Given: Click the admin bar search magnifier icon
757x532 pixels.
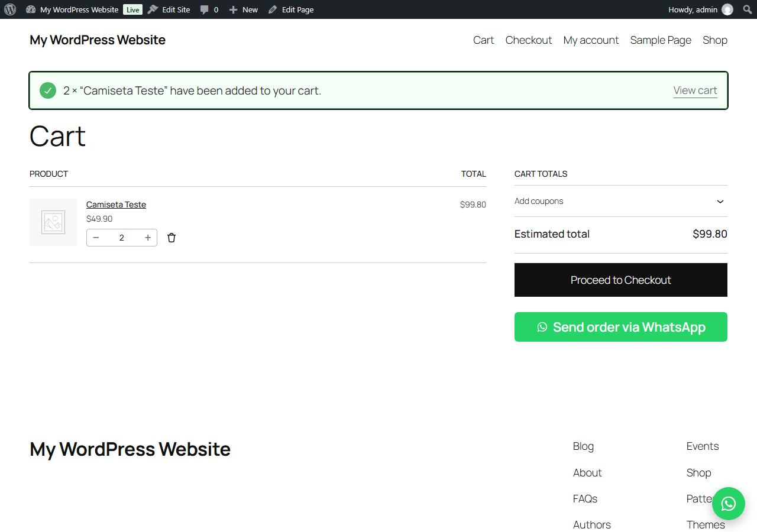Looking at the screenshot, I should pos(748,9).
